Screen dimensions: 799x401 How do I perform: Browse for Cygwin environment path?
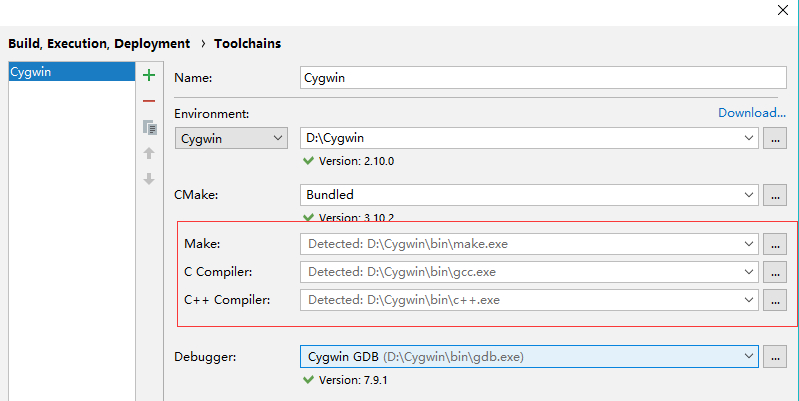(775, 139)
